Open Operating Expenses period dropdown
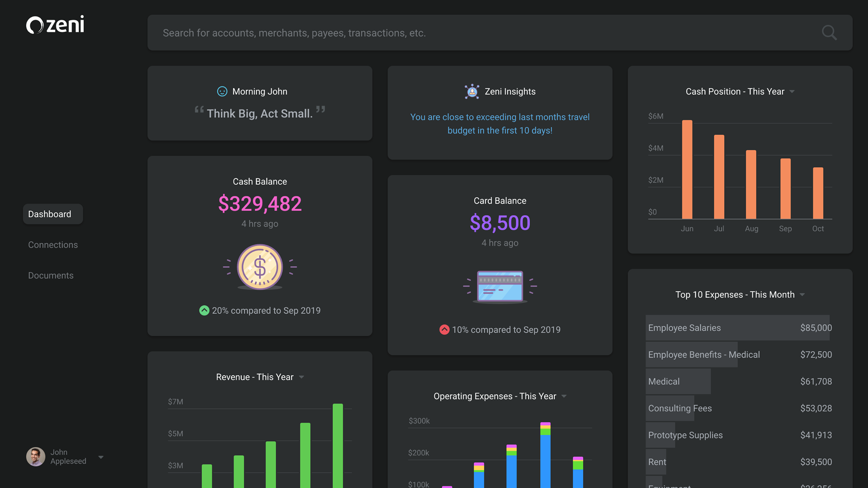Viewport: 868px width, 488px height. click(x=564, y=396)
